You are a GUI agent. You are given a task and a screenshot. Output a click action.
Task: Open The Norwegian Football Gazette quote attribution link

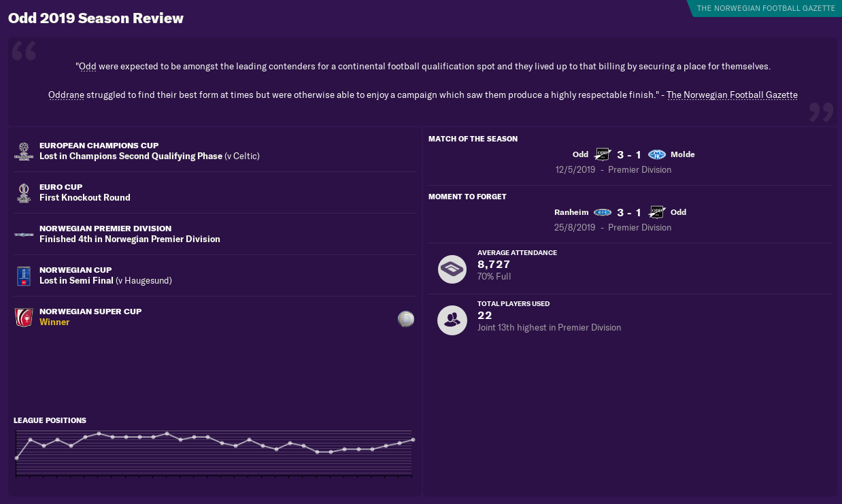pos(732,95)
